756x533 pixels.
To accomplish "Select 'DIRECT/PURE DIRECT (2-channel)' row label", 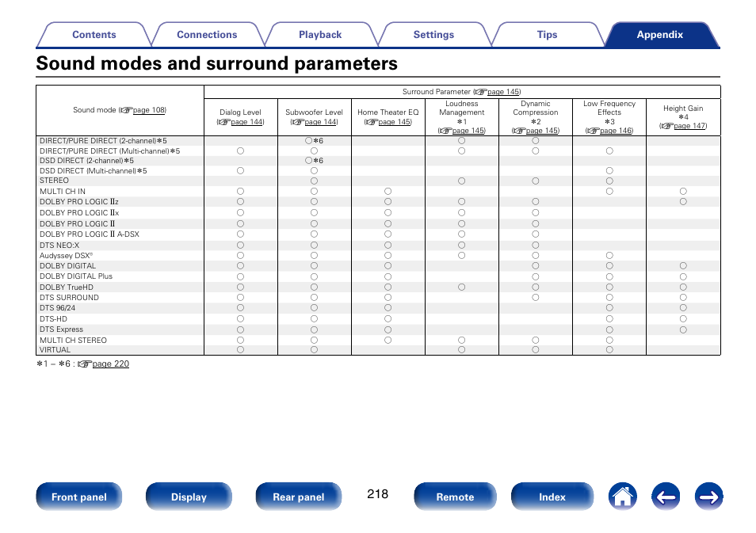I will point(103,141).
